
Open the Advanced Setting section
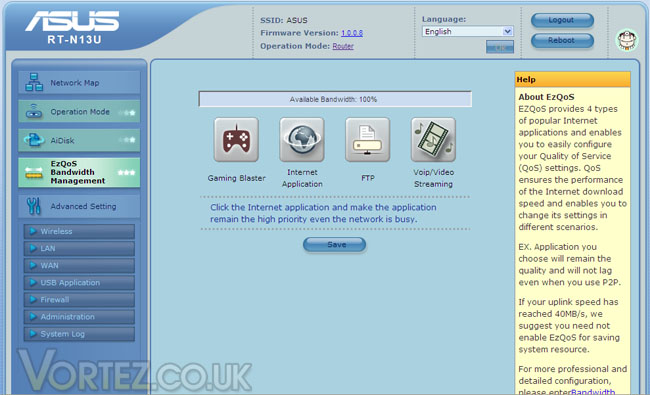coord(79,206)
